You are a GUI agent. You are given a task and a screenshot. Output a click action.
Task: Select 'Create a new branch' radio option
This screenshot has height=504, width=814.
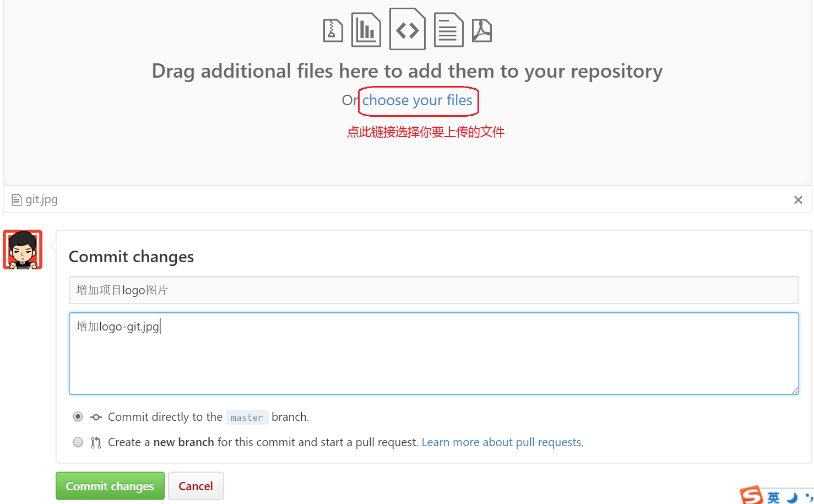pos(78,442)
